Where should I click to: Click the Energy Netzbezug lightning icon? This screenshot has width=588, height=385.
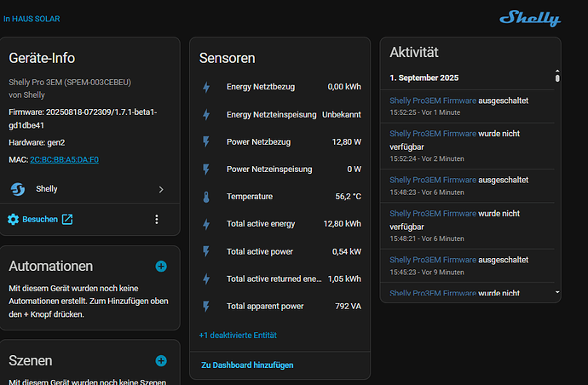(205, 87)
